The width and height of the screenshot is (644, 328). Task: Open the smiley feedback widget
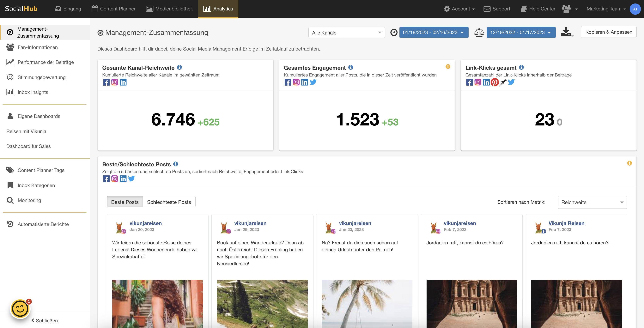pyautogui.click(x=20, y=308)
